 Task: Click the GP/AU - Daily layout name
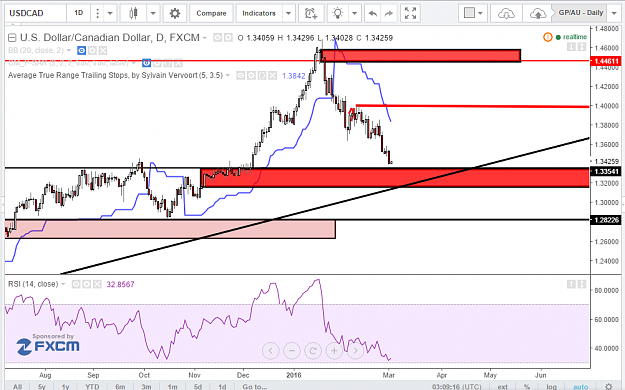[580, 13]
